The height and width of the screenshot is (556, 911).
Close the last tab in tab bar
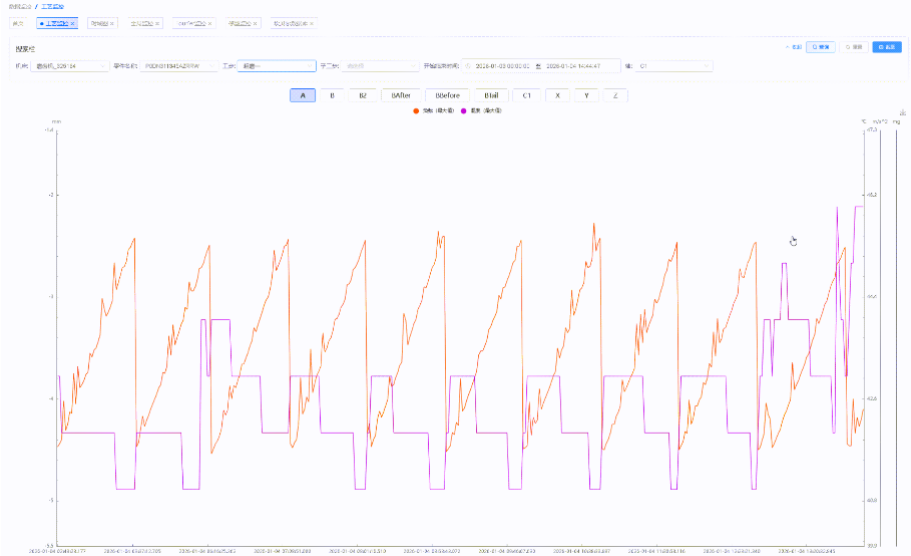tap(311, 23)
